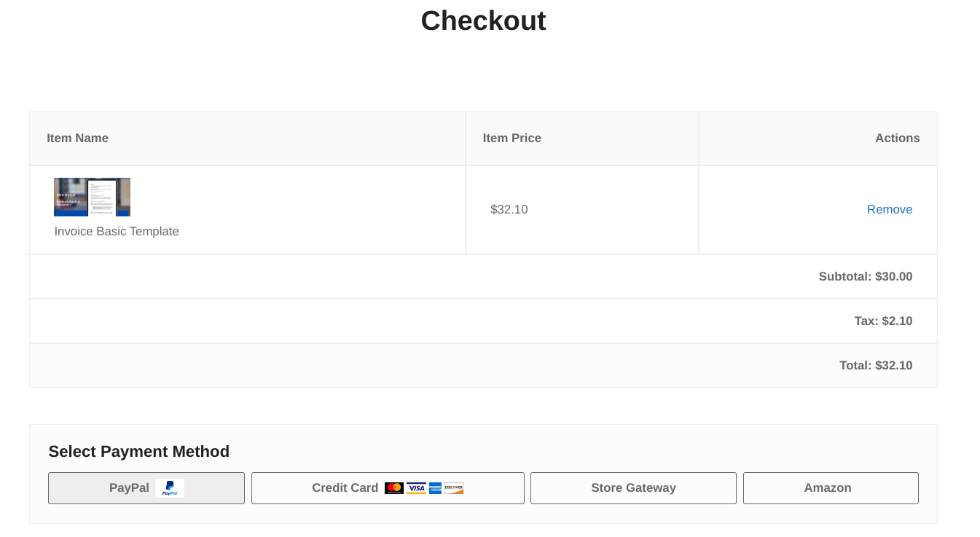The height and width of the screenshot is (537, 980).
Task: Select Credit Card as payment method
Action: click(345, 488)
